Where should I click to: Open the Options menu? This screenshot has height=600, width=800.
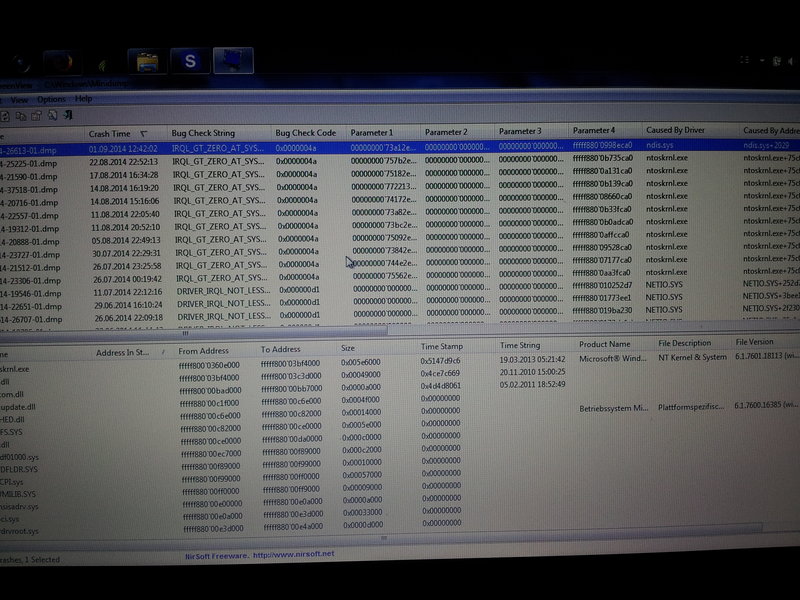point(51,99)
